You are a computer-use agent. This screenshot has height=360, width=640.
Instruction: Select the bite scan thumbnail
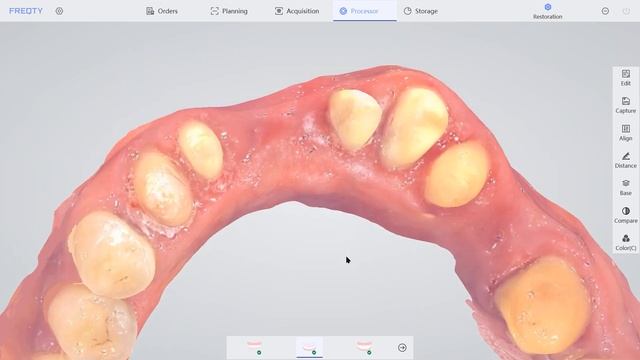pos(364,347)
